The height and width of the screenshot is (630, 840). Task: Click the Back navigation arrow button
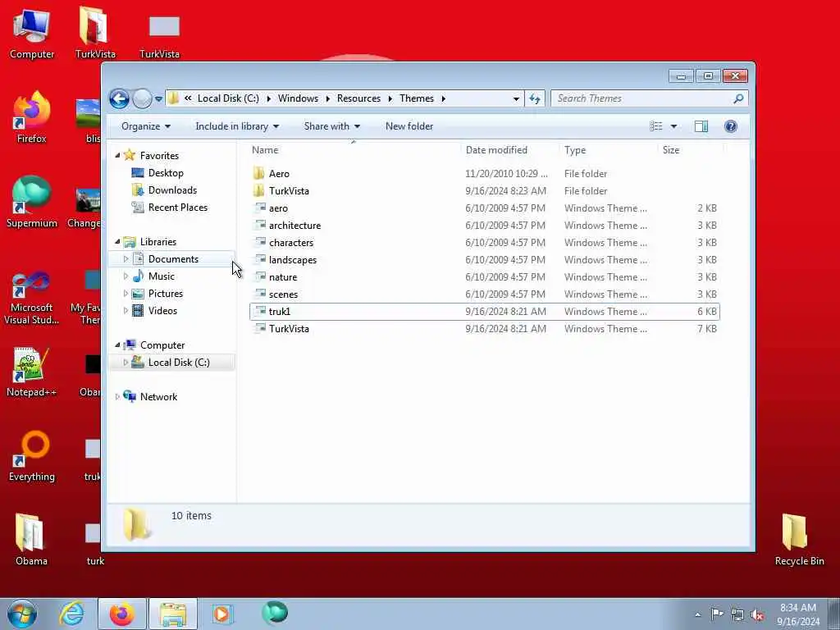click(119, 98)
